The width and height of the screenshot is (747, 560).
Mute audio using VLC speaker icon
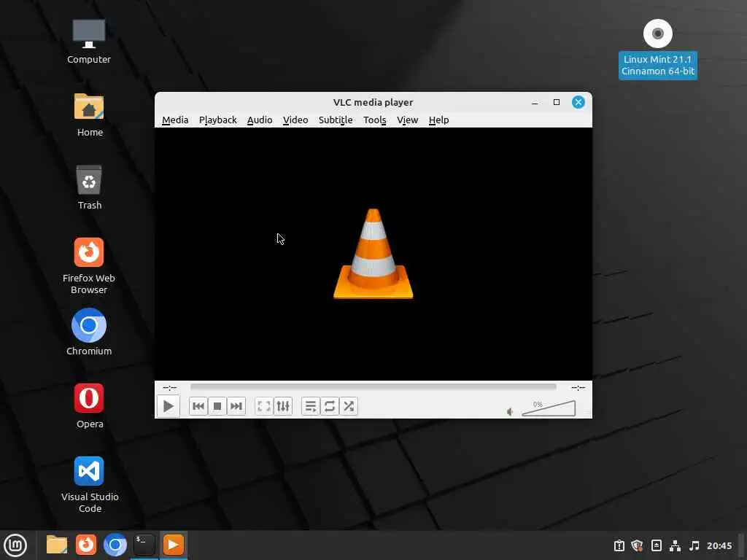point(510,411)
